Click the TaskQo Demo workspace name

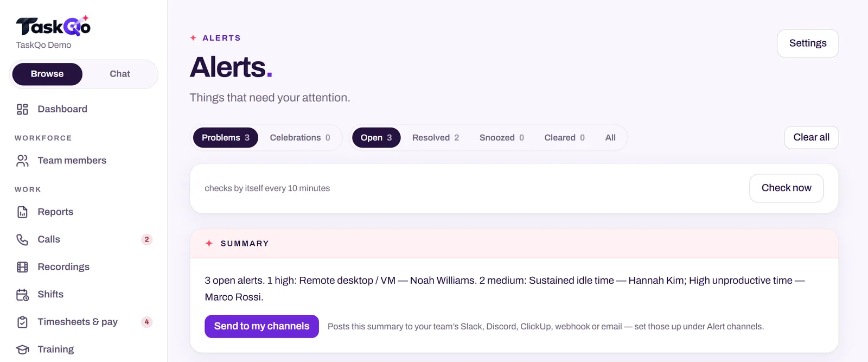pyautogui.click(x=43, y=45)
